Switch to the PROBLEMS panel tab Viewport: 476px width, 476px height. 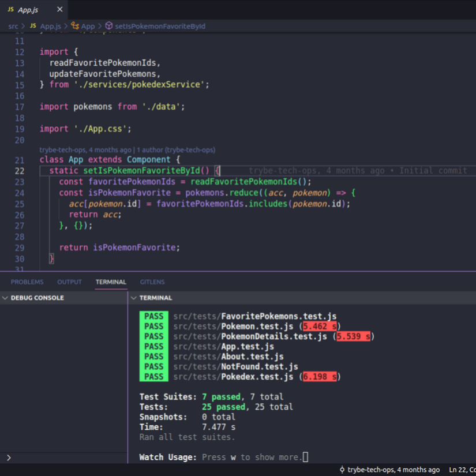pyautogui.click(x=27, y=282)
